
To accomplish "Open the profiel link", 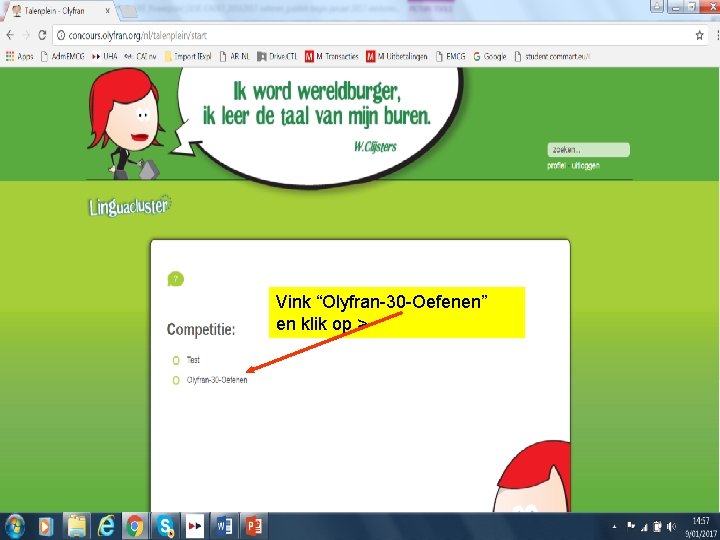I will [x=556, y=166].
